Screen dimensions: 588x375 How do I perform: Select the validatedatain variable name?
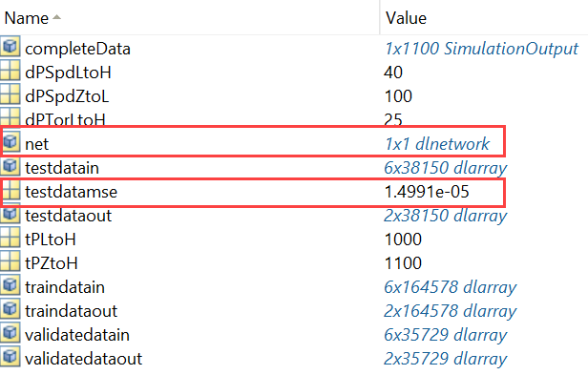[x=77, y=335]
